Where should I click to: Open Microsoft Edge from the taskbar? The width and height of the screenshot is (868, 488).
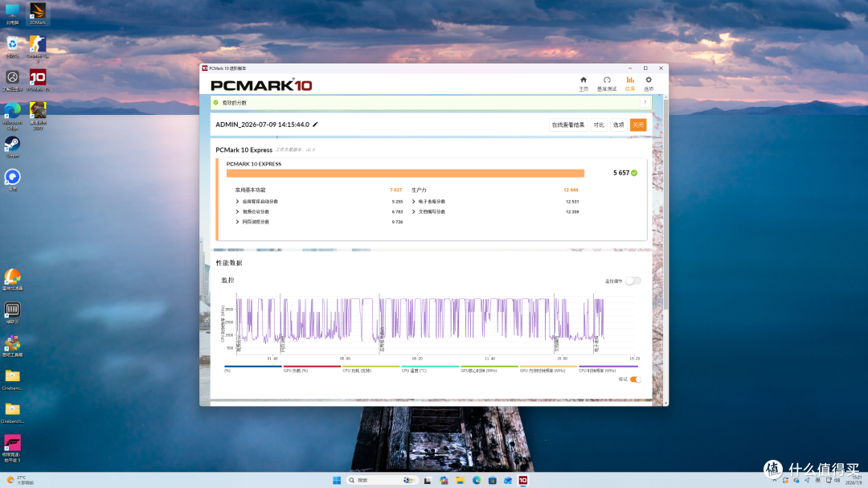tap(476, 480)
